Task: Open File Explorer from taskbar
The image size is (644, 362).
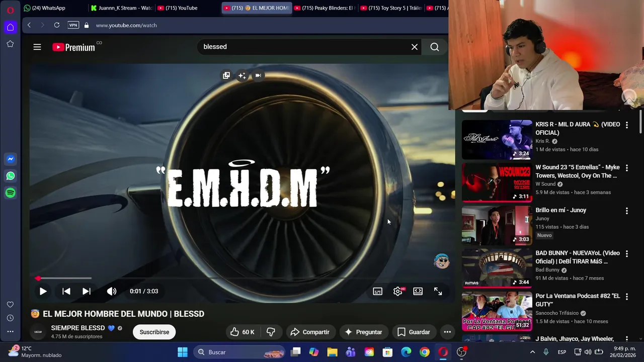Action: [x=332, y=352]
